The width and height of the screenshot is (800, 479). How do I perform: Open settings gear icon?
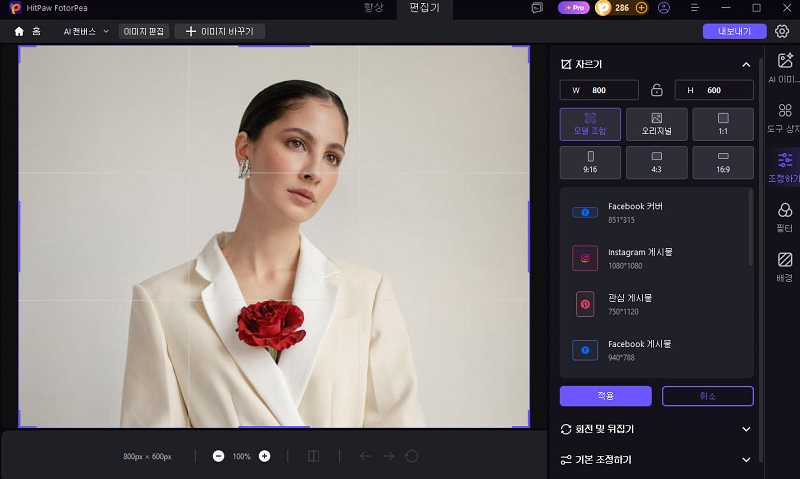[782, 31]
